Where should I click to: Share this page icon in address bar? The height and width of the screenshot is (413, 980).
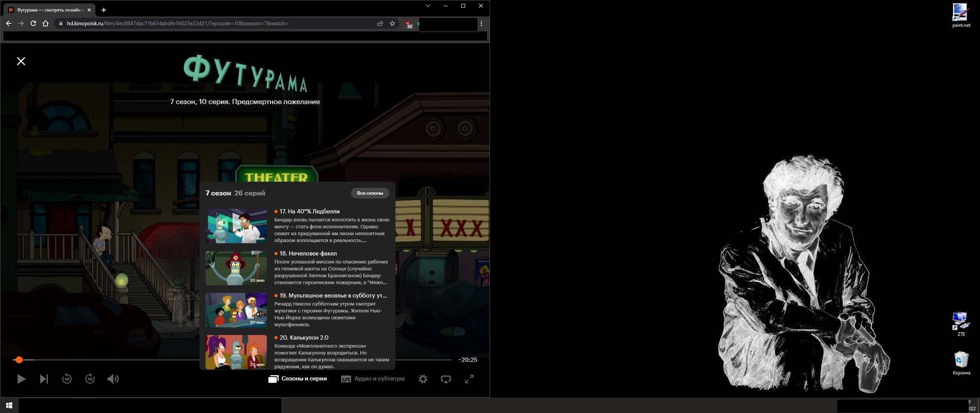tap(380, 23)
